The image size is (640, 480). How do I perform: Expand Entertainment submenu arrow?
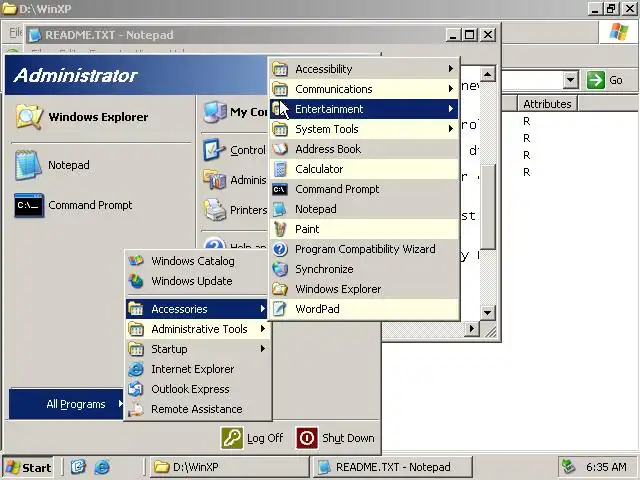point(451,109)
